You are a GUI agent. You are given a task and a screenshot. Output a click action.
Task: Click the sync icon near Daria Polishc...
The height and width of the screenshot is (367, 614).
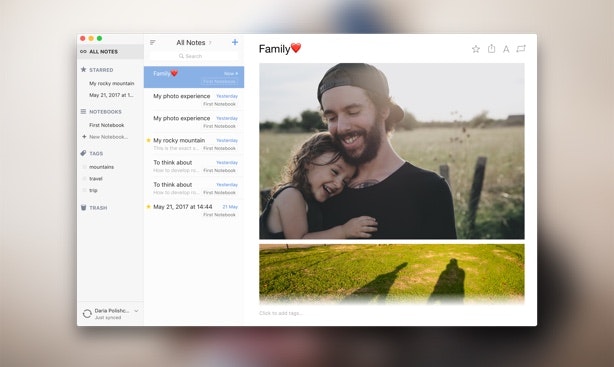tap(87, 313)
